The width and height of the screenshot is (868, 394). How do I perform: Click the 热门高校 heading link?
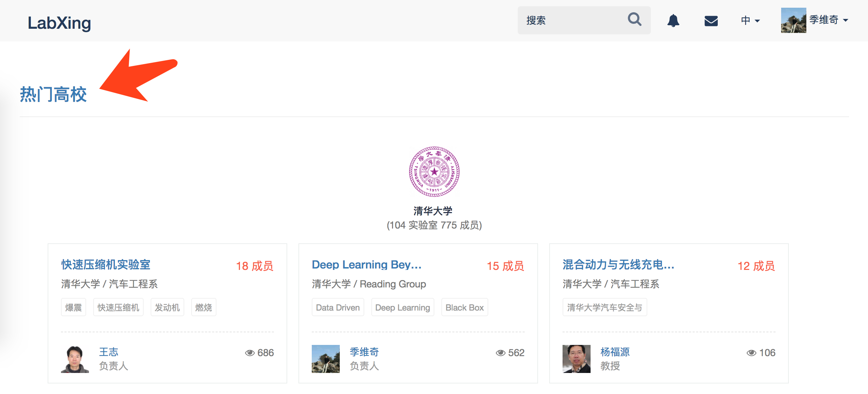click(x=53, y=94)
